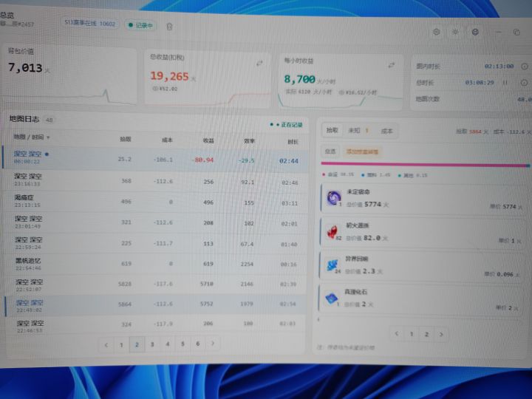
Task: Open map log page 6
Action: [x=197, y=344]
